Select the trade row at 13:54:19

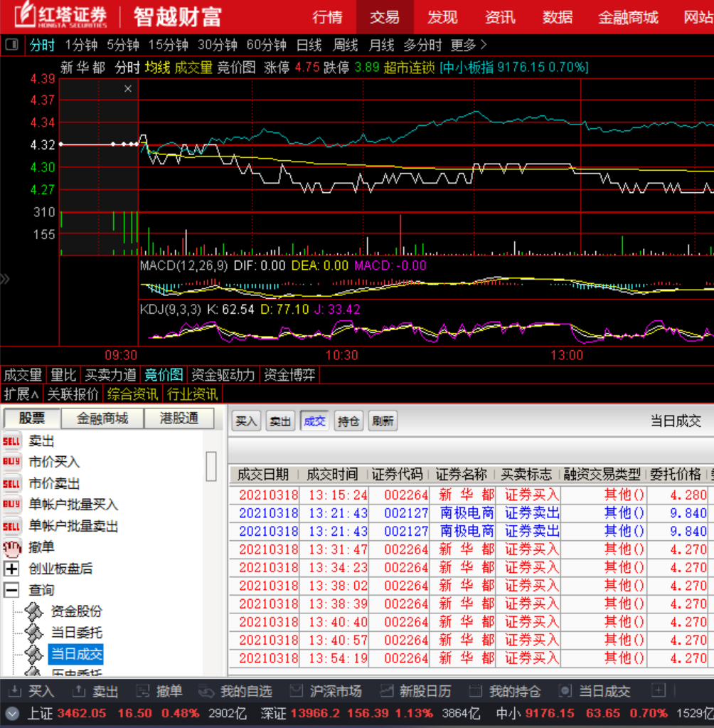[471, 658]
